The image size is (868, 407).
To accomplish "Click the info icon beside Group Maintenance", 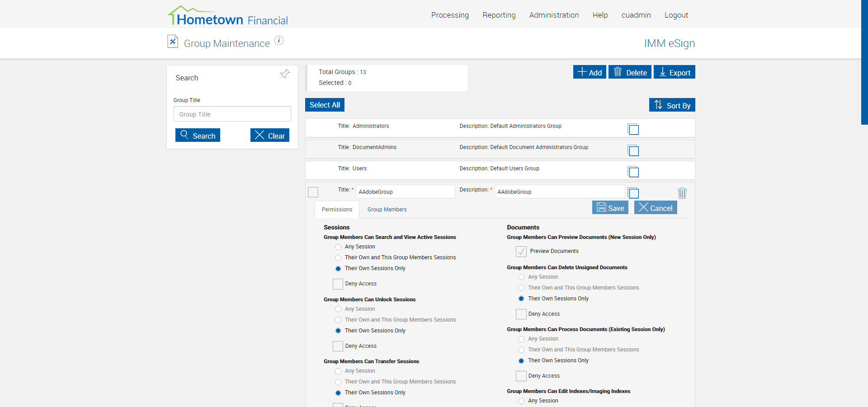I will pyautogui.click(x=279, y=41).
